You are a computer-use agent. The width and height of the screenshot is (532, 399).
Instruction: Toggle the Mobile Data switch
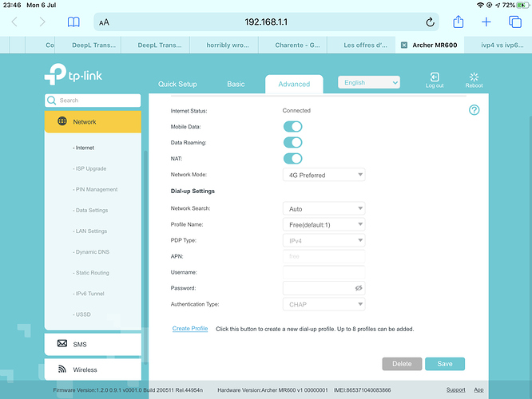293,126
